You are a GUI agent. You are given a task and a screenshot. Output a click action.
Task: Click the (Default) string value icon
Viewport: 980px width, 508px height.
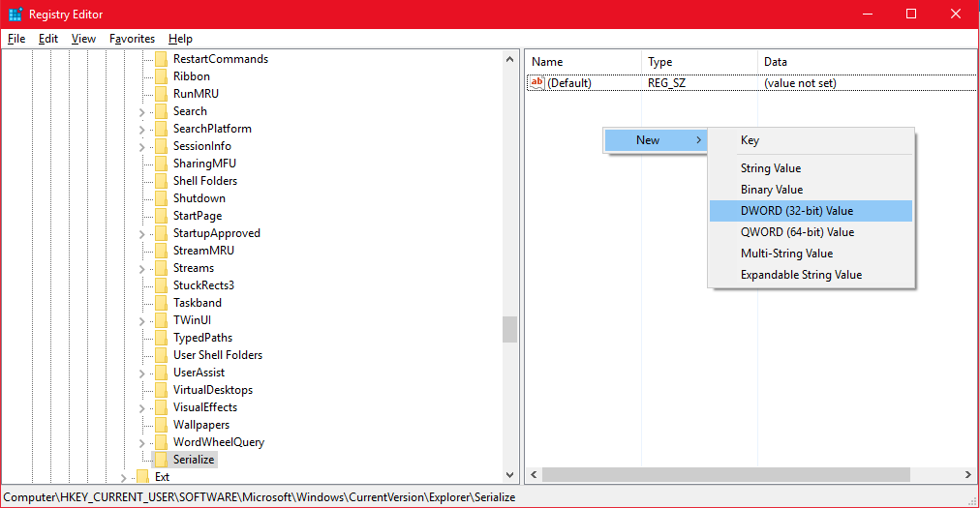[536, 82]
